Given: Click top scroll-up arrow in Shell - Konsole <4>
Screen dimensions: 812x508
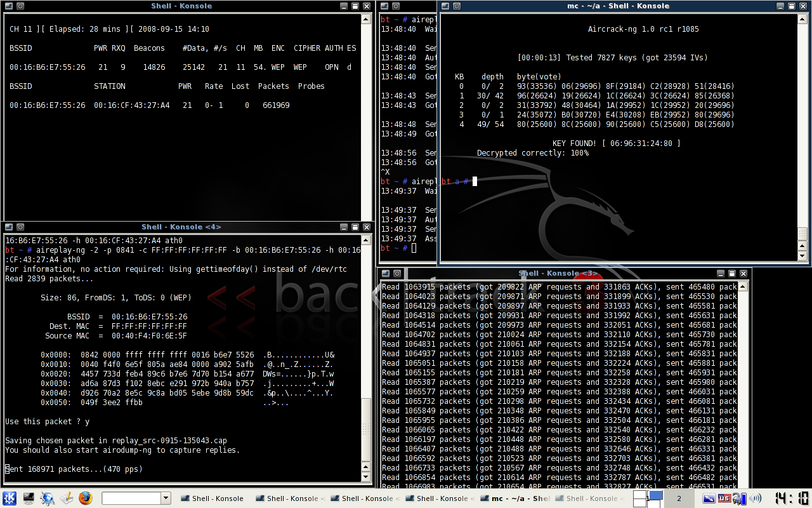Looking at the screenshot, I should (x=366, y=240).
